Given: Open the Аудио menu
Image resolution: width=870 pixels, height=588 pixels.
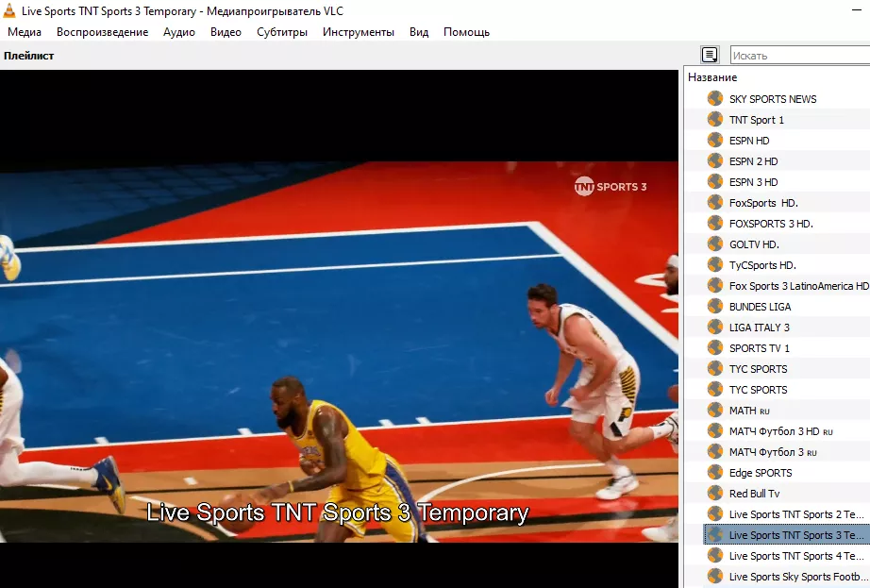Looking at the screenshot, I should (x=179, y=32).
